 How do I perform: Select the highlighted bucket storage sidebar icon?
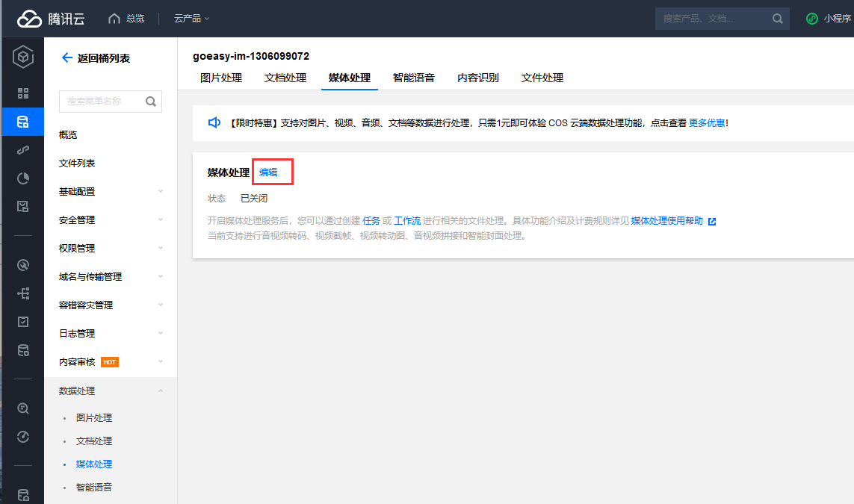click(x=23, y=122)
